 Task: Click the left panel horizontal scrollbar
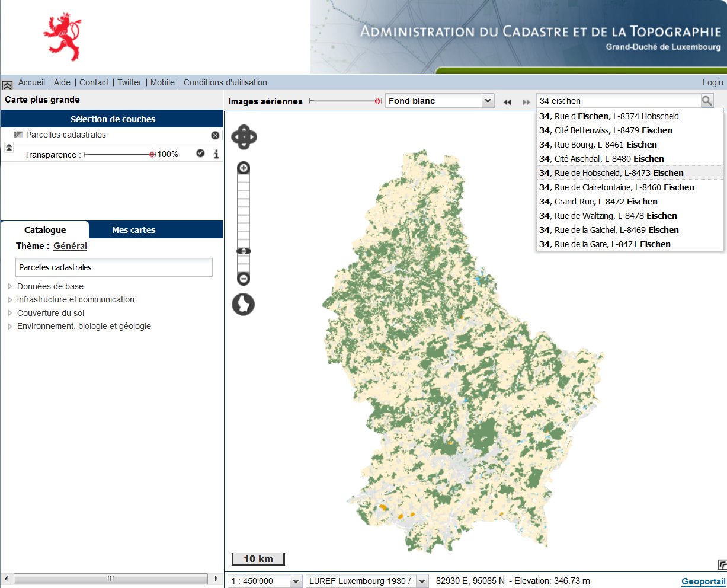(111, 579)
